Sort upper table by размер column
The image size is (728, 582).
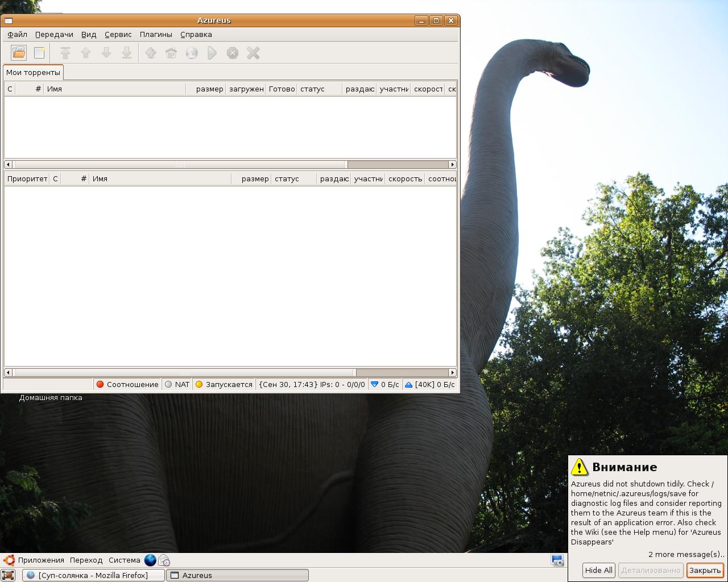point(206,89)
